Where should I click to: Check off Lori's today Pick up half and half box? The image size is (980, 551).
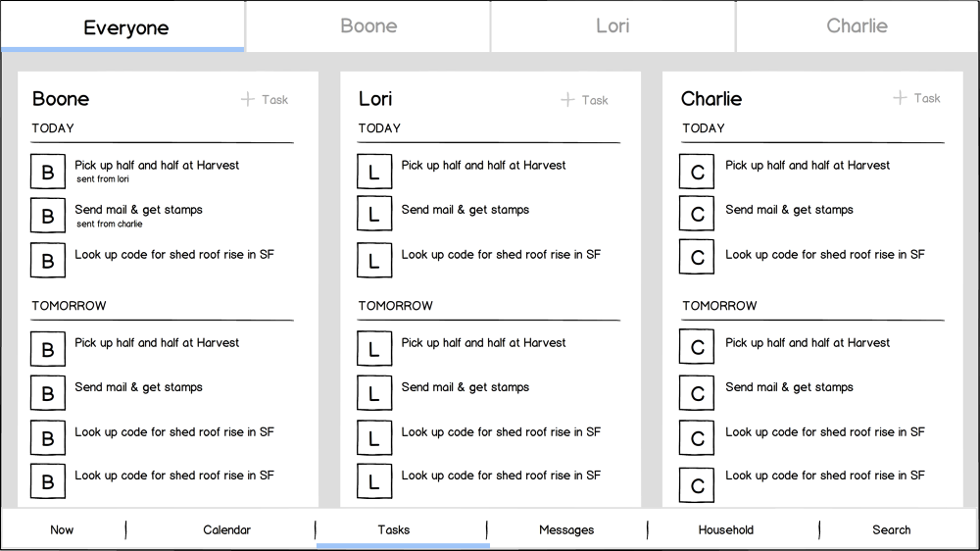(x=373, y=173)
